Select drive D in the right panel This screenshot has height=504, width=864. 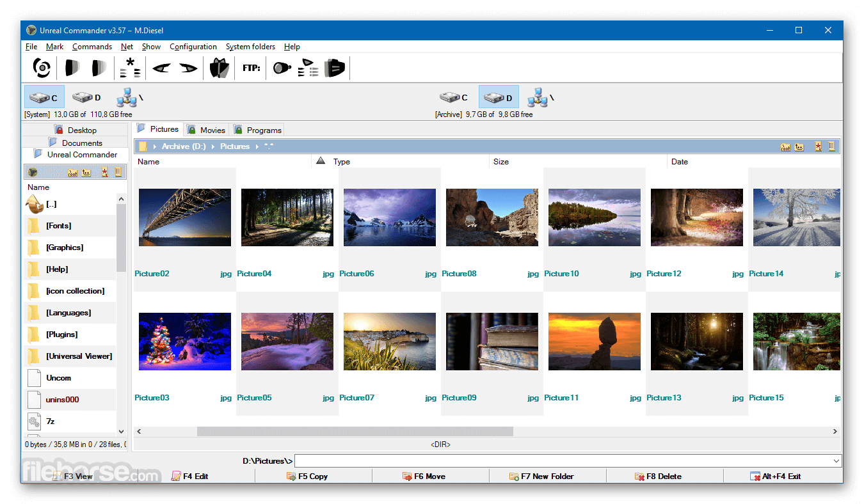(499, 97)
